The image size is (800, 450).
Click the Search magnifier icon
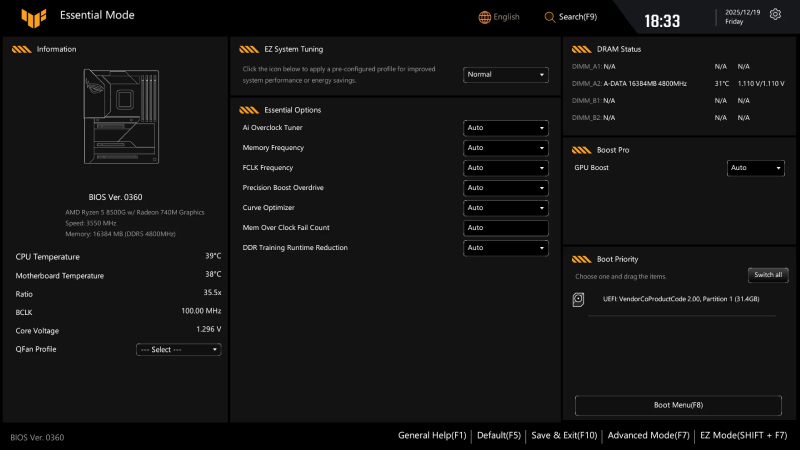(x=549, y=17)
